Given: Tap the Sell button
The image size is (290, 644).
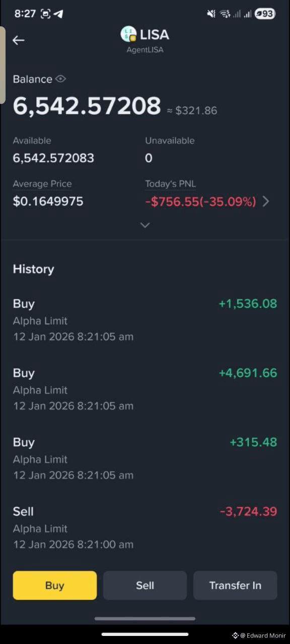Looking at the screenshot, I should pyautogui.click(x=145, y=585).
